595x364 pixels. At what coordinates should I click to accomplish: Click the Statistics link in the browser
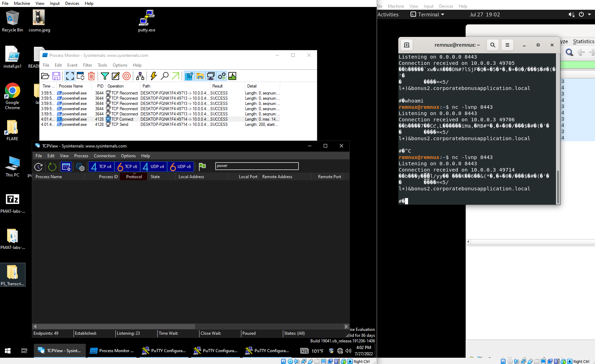[x=583, y=41]
